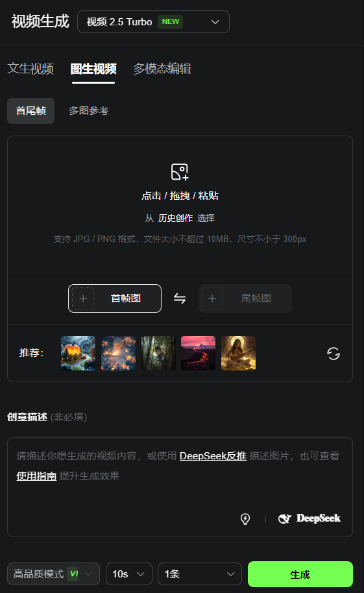The image size is (364, 593).
Task: Open the 多模态编辑 tab
Action: (162, 69)
